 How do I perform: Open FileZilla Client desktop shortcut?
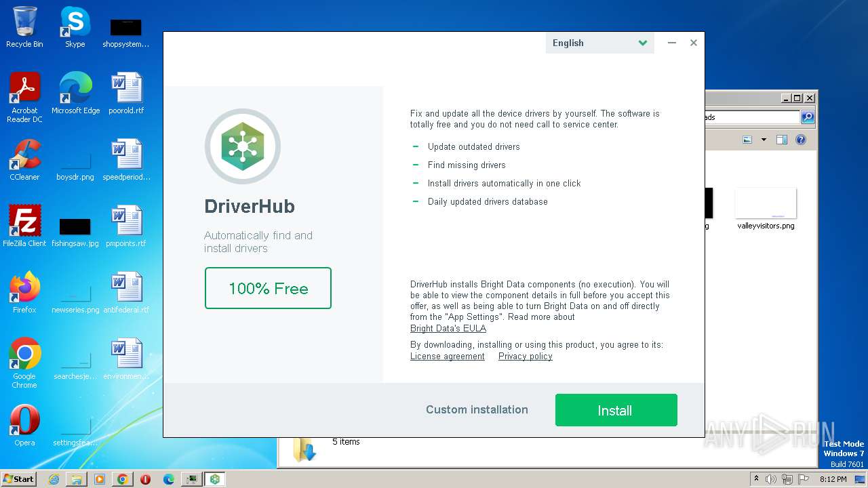click(24, 226)
